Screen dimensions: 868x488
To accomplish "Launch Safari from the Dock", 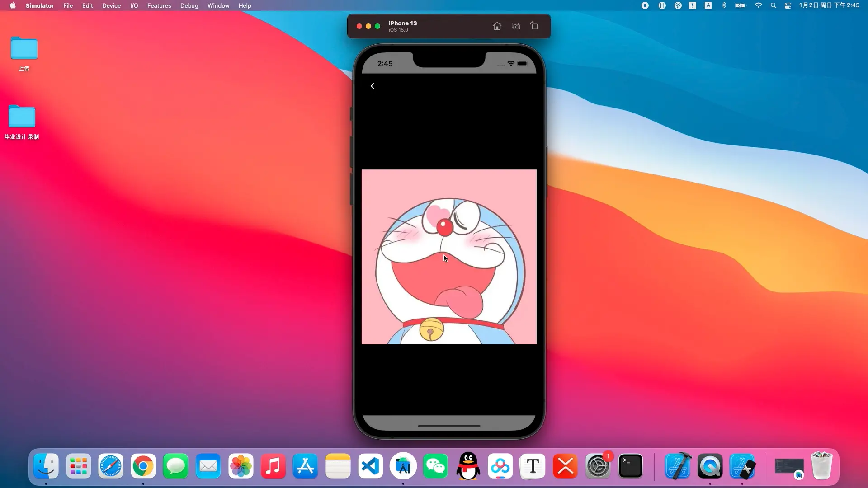I will (111, 466).
